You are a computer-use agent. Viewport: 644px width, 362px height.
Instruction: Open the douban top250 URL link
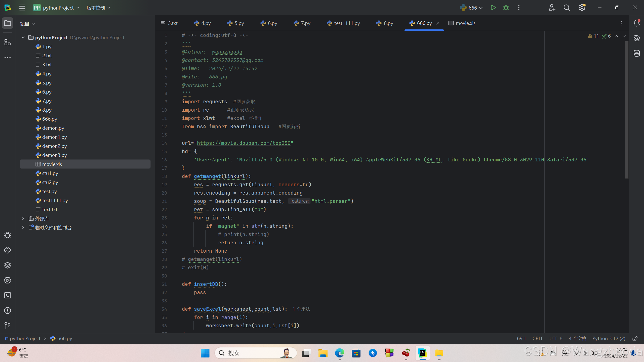click(x=244, y=143)
